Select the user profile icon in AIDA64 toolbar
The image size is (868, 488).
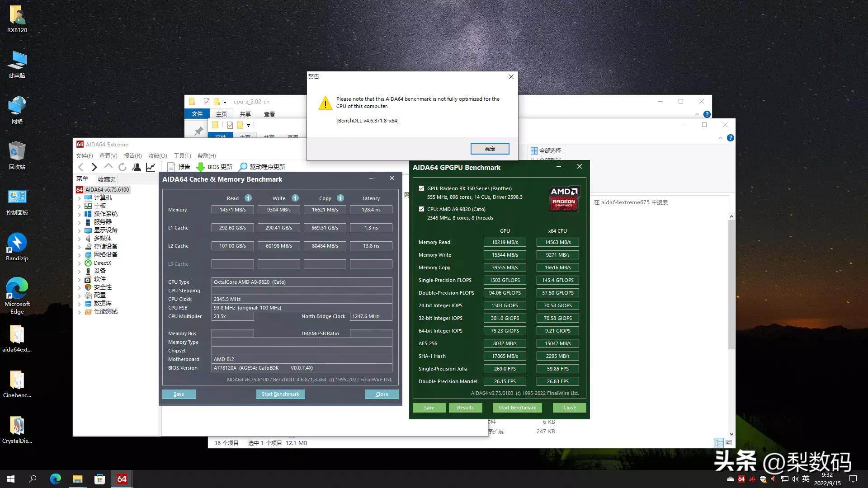[137, 167]
